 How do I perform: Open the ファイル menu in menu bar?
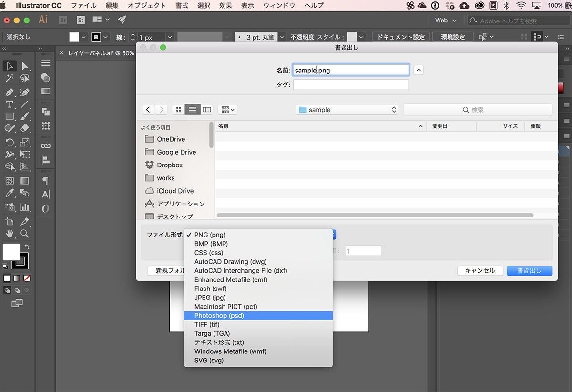[84, 6]
